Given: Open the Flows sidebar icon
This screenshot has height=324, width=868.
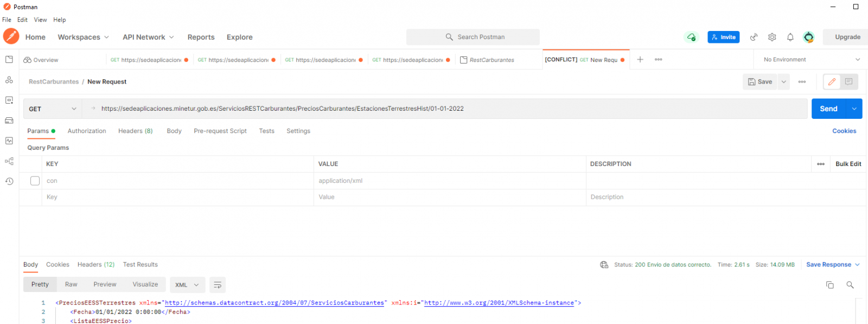Looking at the screenshot, I should 9,161.
